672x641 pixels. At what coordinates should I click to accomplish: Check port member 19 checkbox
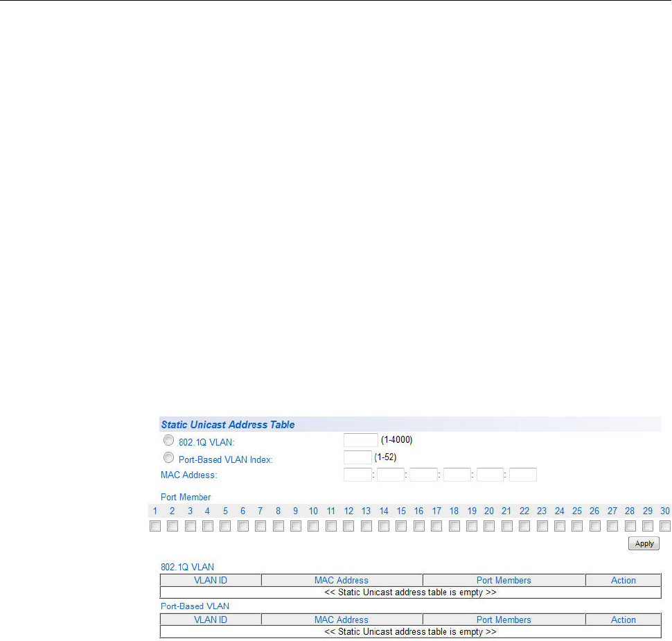coord(471,526)
